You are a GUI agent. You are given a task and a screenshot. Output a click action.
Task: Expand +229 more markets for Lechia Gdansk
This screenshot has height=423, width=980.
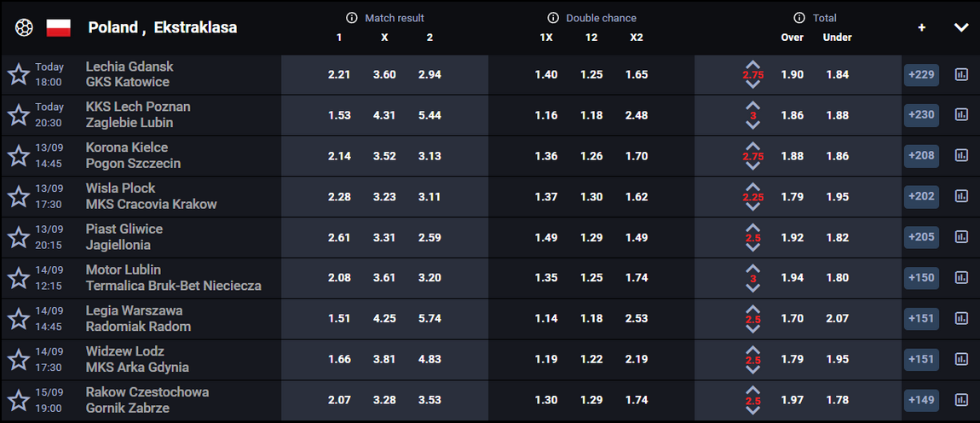921,75
